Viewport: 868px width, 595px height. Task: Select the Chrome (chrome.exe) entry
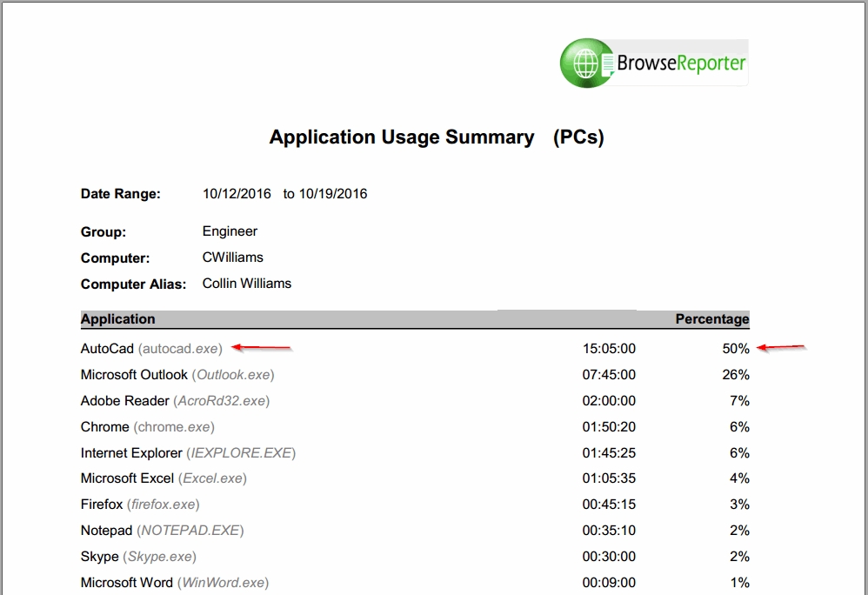click(148, 427)
